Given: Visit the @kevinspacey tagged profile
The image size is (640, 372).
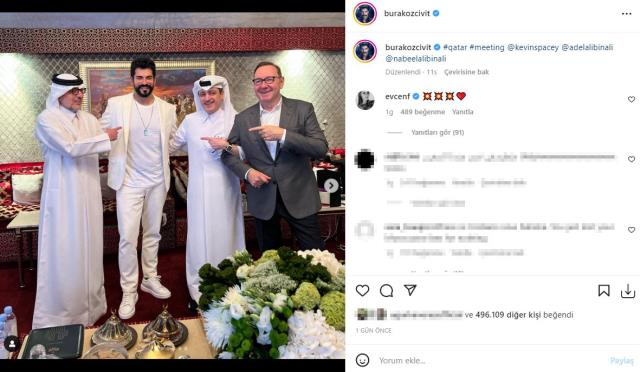Looking at the screenshot, I should click(533, 47).
